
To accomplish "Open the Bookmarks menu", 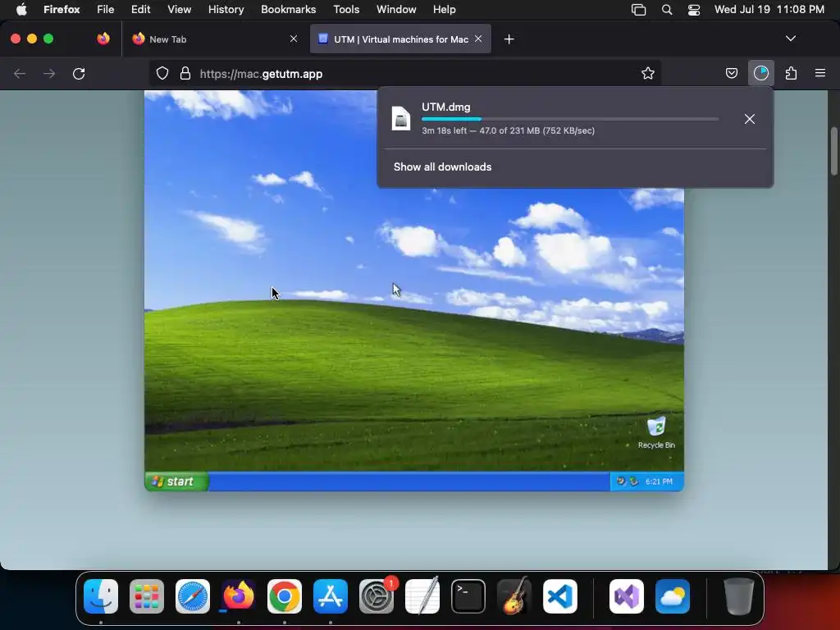I will [288, 10].
